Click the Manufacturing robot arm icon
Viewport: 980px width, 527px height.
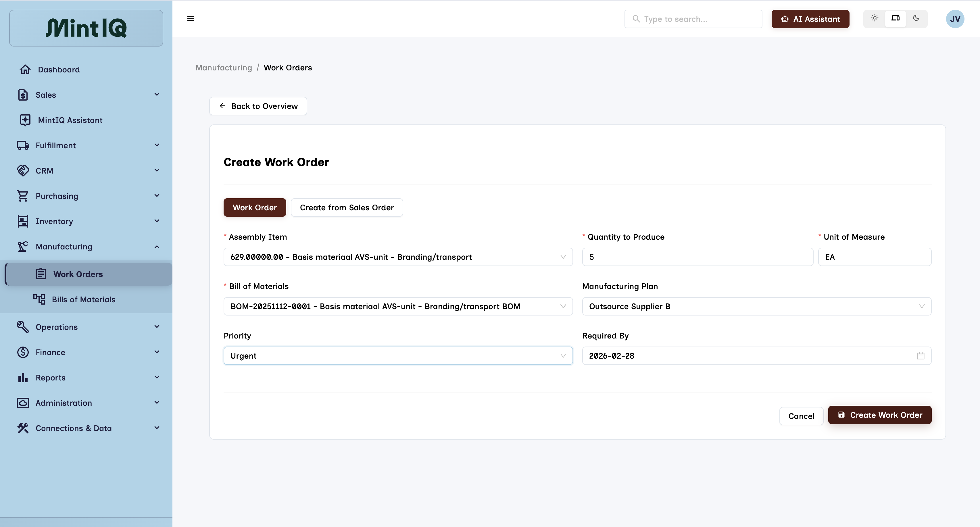click(23, 247)
